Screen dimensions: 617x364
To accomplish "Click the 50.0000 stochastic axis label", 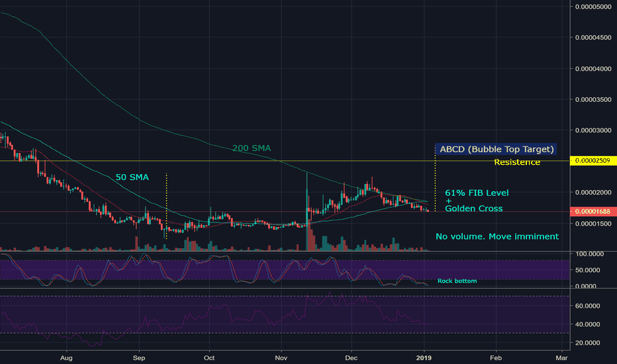I will click(587, 270).
